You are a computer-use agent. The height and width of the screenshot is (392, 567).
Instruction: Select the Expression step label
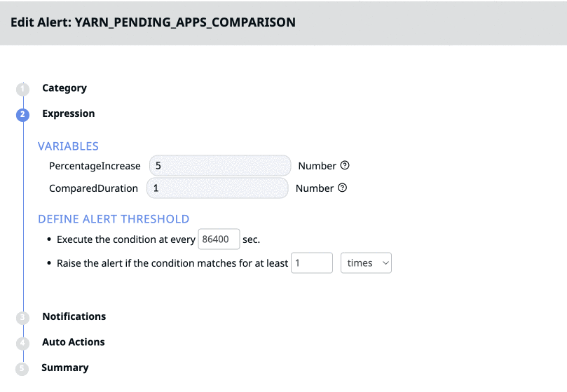tap(69, 113)
